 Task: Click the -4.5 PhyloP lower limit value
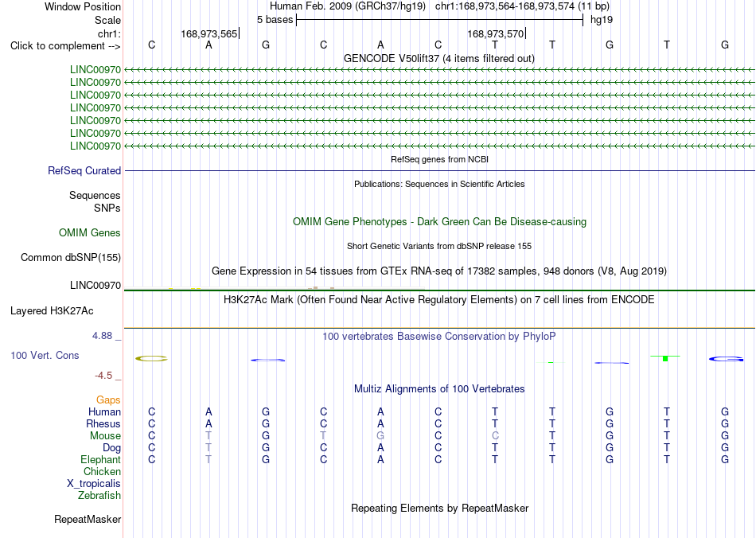pos(103,376)
